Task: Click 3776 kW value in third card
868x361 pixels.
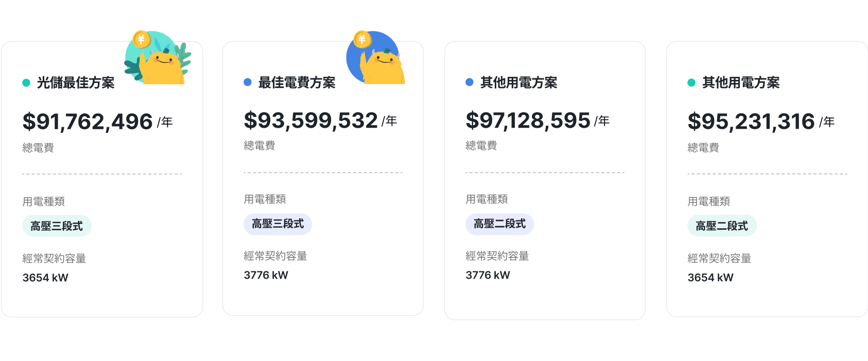Action: point(488,275)
